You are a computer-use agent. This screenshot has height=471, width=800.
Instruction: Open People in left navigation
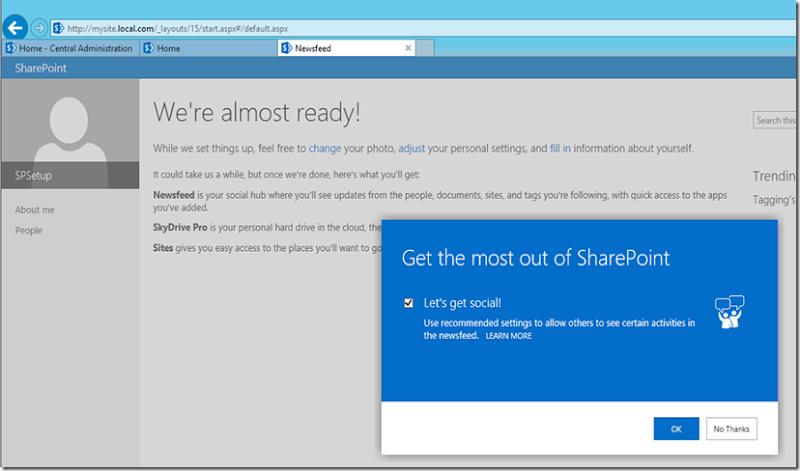tap(29, 231)
